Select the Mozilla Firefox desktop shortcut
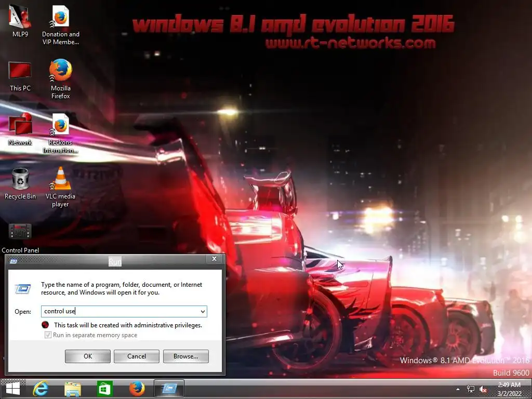The width and height of the screenshot is (532, 399). coord(60,79)
